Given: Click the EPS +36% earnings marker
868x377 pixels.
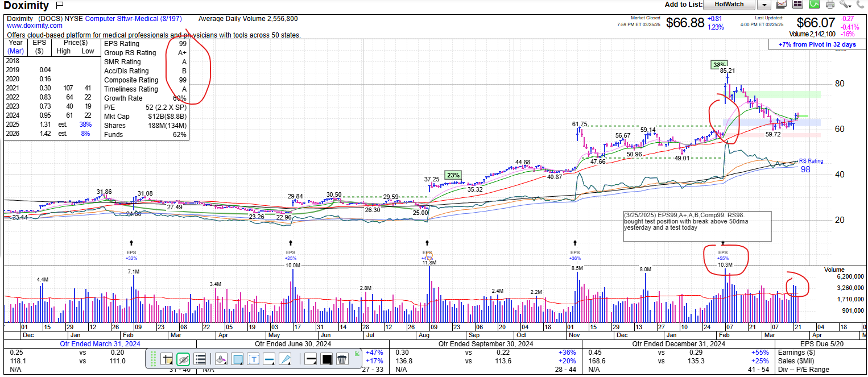Looking at the screenshot, I should (x=575, y=254).
